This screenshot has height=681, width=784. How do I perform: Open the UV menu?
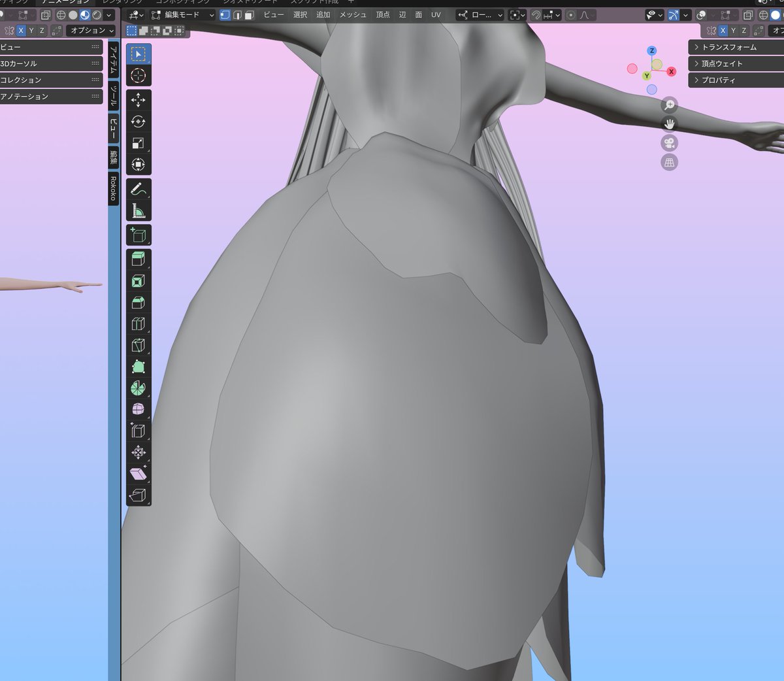coord(436,14)
